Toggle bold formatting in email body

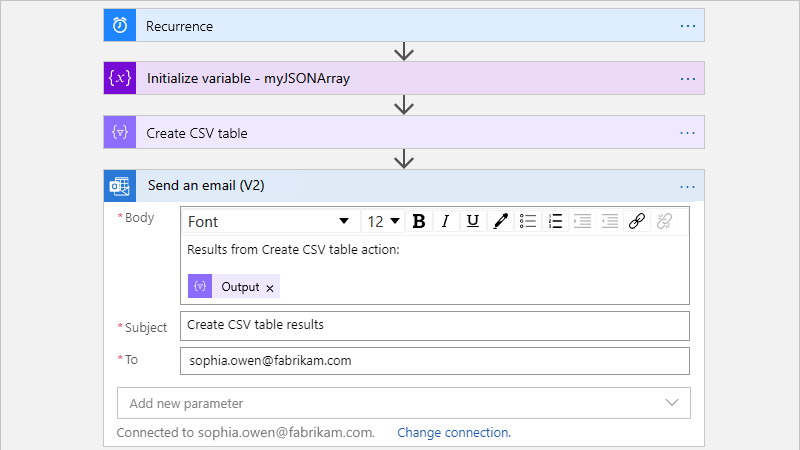pos(419,221)
